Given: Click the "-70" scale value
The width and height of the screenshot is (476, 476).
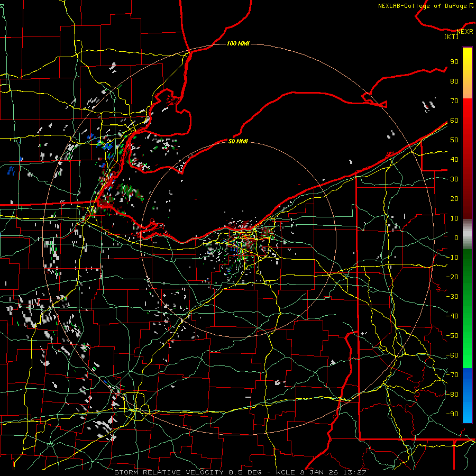Looking at the screenshot, I should (452, 375).
